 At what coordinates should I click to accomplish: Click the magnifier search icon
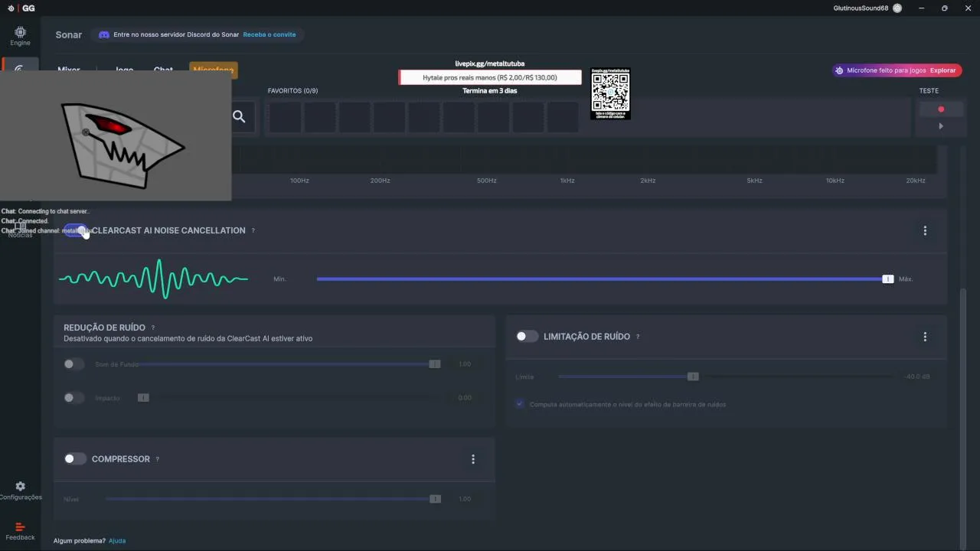tap(239, 116)
